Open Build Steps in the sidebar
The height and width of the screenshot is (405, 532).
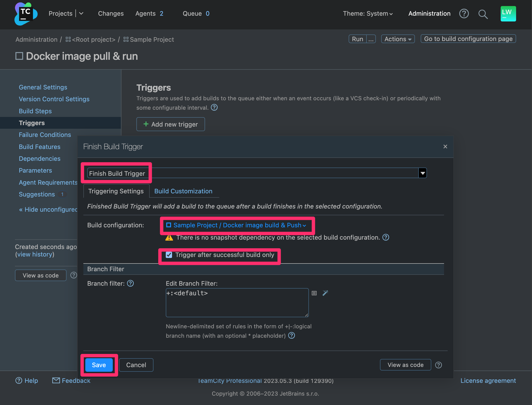pyautogui.click(x=35, y=111)
